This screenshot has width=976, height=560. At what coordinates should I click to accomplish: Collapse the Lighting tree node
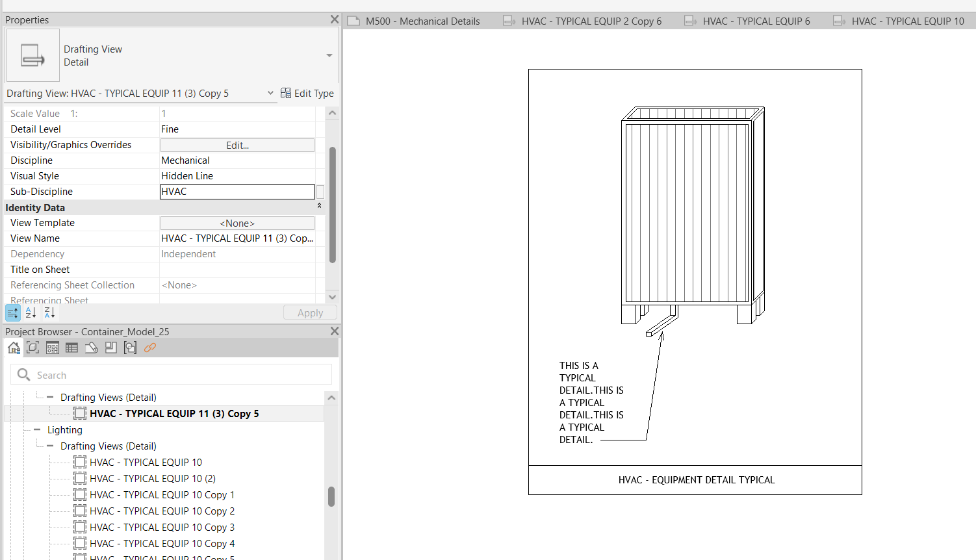pyautogui.click(x=37, y=429)
